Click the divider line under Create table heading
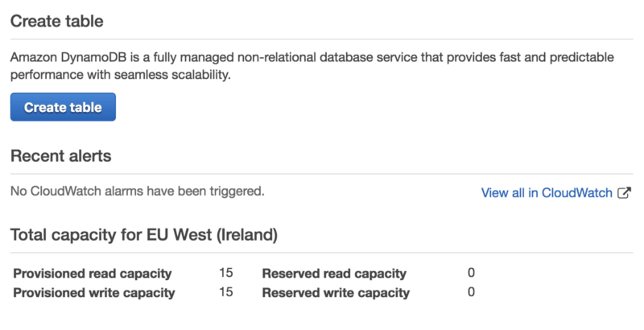The image size is (644, 330). coord(322,39)
